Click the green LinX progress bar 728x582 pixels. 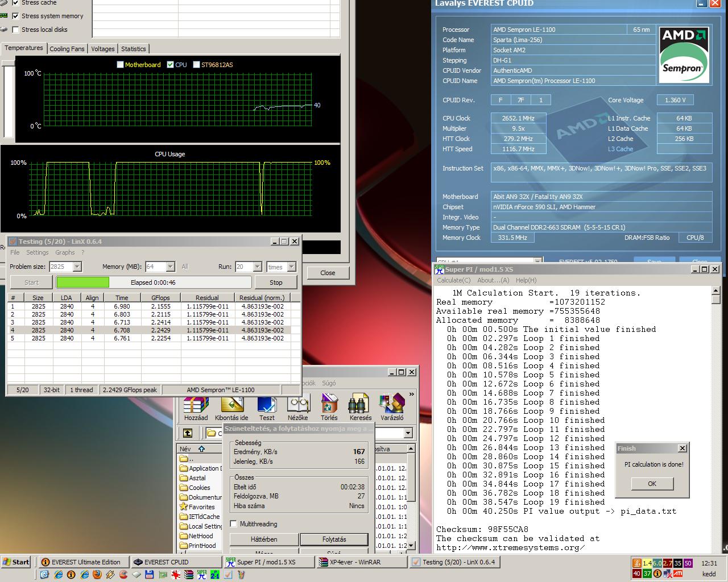click(83, 282)
